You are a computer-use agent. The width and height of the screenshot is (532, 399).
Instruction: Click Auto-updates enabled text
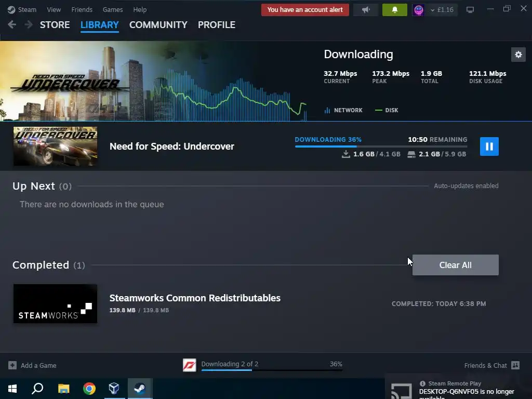[x=466, y=186]
